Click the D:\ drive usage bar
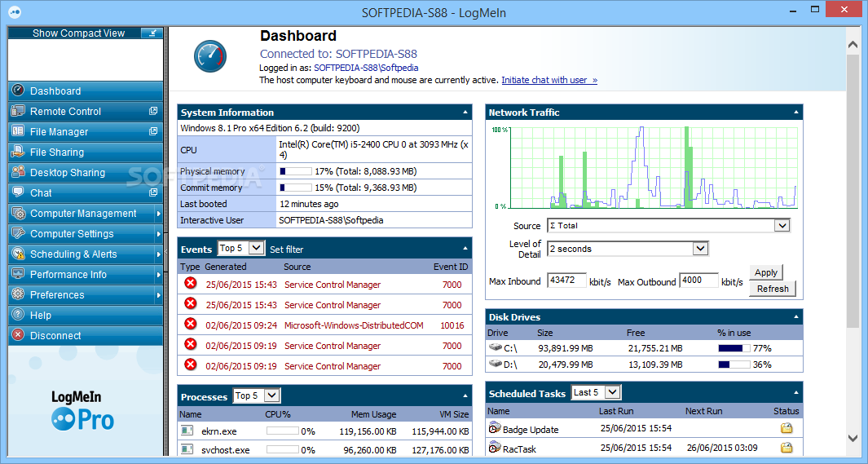This screenshot has height=464, width=868. 734,365
